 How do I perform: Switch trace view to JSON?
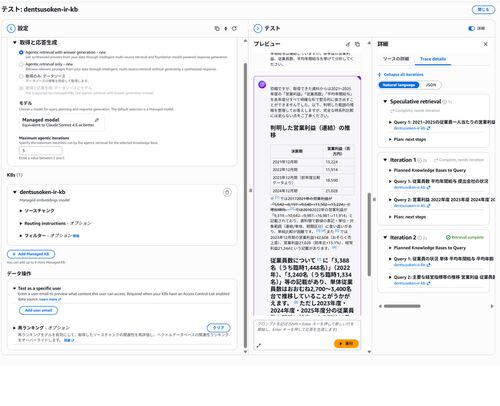[x=431, y=85]
